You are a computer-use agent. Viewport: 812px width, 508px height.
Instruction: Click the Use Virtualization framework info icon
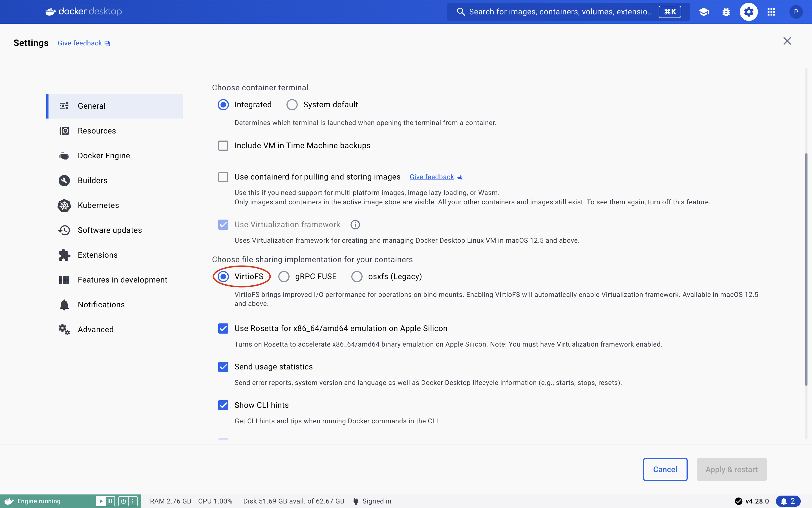click(355, 224)
